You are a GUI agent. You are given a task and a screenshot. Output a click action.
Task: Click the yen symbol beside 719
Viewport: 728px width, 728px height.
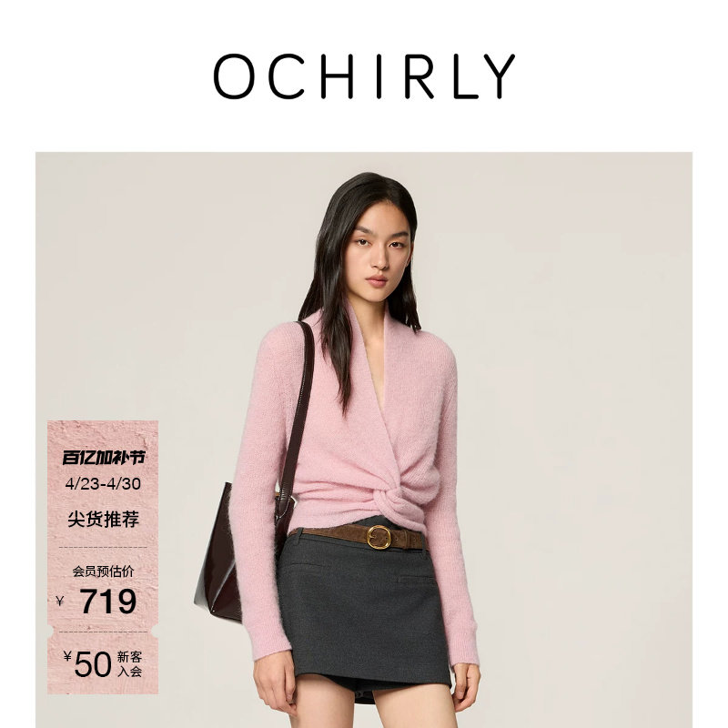pos(60,602)
